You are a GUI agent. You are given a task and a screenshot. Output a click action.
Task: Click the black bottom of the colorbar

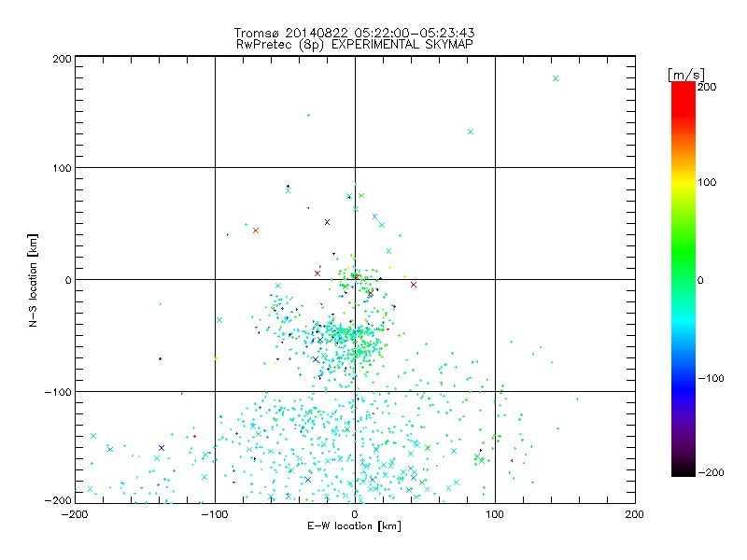coord(684,469)
